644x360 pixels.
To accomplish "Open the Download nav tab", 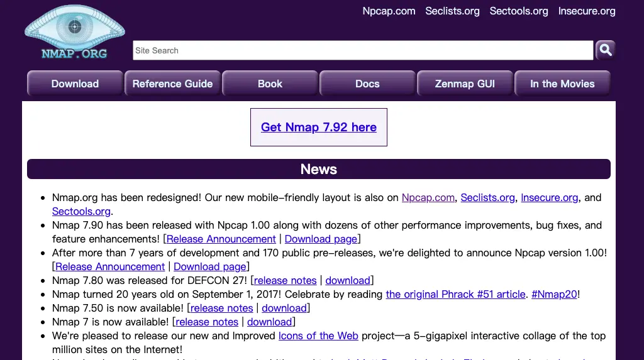I will pos(75,84).
